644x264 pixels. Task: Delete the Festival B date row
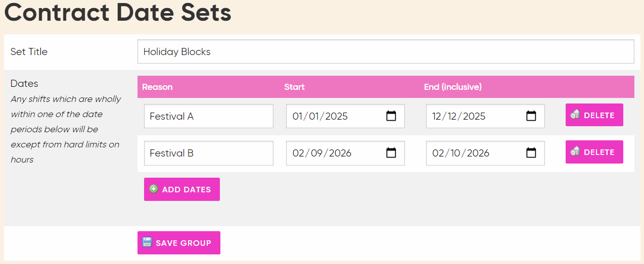(594, 152)
